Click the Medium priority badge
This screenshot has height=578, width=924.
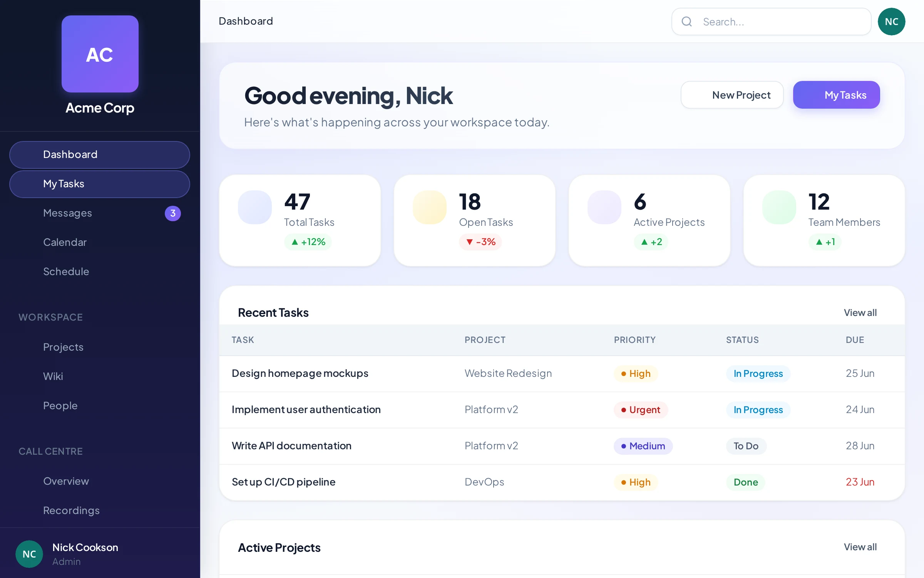(643, 446)
